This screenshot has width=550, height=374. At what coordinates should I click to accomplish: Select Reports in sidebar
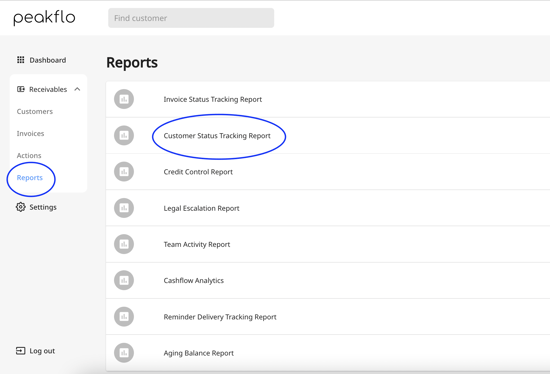(x=30, y=178)
